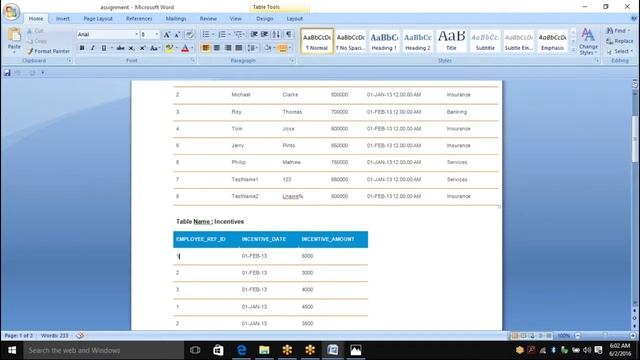This screenshot has width=640, height=360.
Task: Apply strikethrough formatting
Action: (x=120, y=48)
